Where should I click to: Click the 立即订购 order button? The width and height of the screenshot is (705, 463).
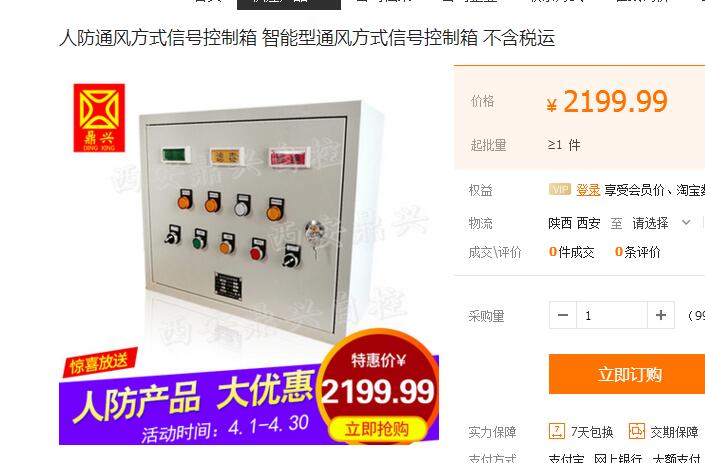(x=627, y=374)
